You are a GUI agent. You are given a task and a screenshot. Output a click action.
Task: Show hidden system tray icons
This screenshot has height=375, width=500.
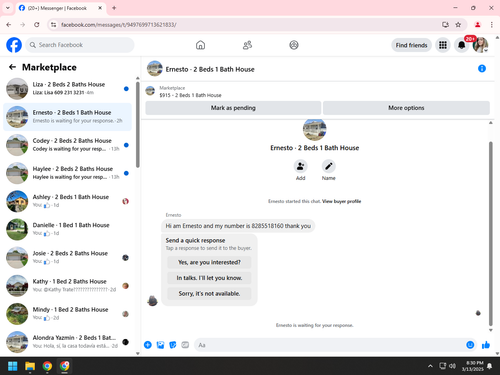[x=430, y=366]
